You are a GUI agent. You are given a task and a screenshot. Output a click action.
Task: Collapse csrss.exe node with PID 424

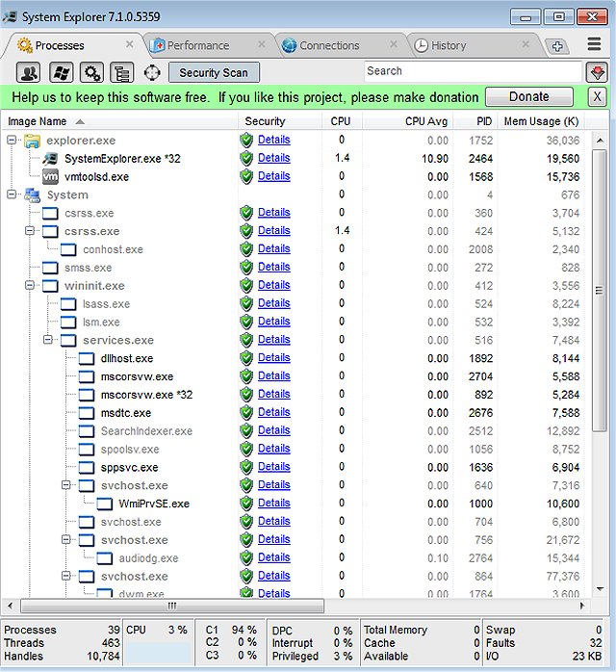(30, 231)
